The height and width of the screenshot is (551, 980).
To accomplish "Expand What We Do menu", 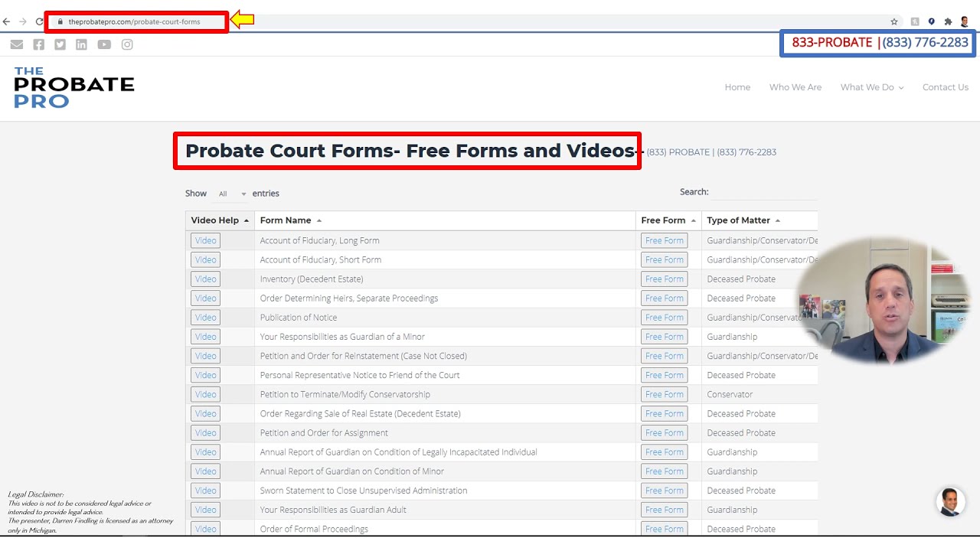I will [872, 87].
